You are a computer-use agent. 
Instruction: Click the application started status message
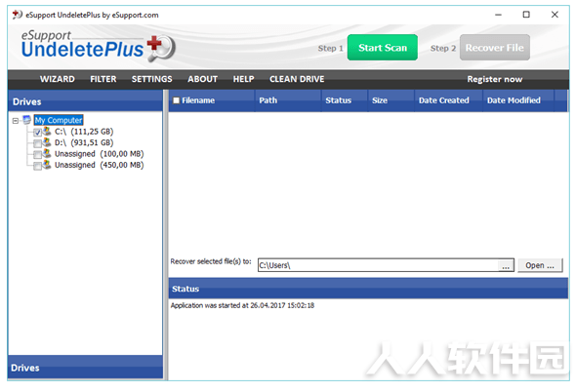[x=242, y=305]
